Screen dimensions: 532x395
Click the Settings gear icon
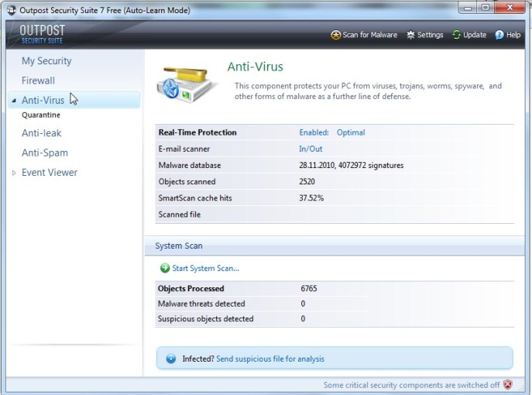pos(410,35)
